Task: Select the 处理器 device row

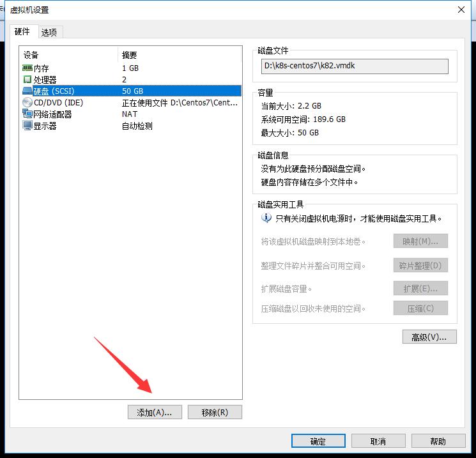Action: [130, 79]
